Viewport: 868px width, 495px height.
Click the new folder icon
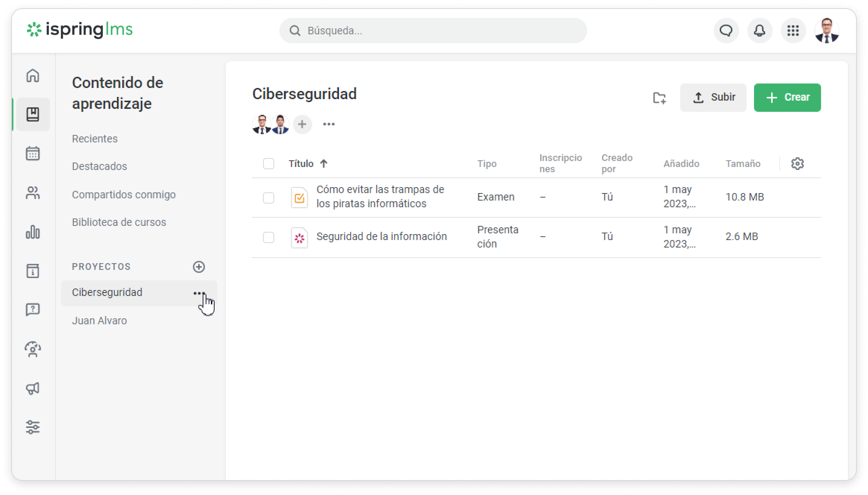coord(659,98)
